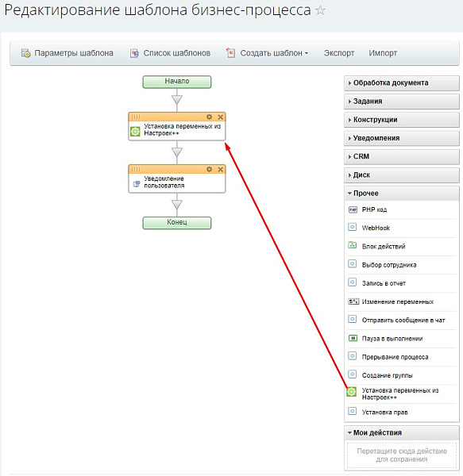Click the PHP код action icon
The image size is (463, 476).
pyautogui.click(x=353, y=209)
